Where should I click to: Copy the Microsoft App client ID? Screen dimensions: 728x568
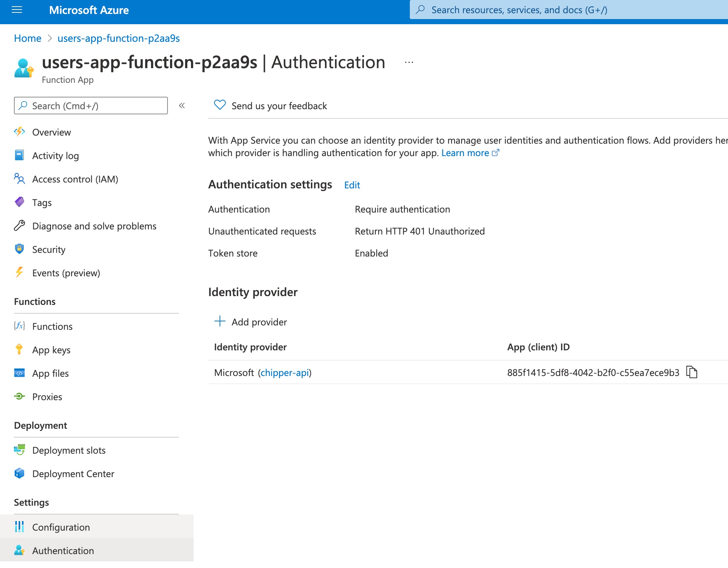692,372
